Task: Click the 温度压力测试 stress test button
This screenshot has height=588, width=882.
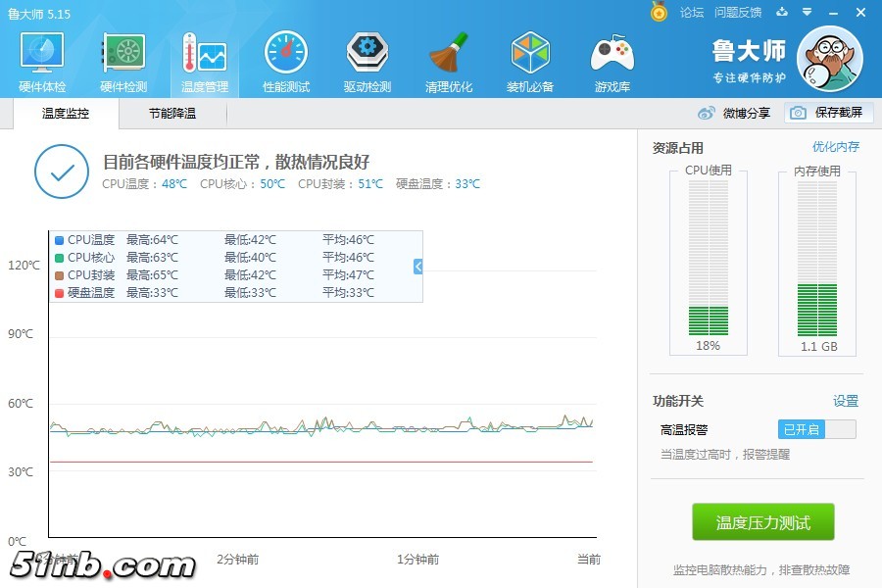Action: (762, 521)
